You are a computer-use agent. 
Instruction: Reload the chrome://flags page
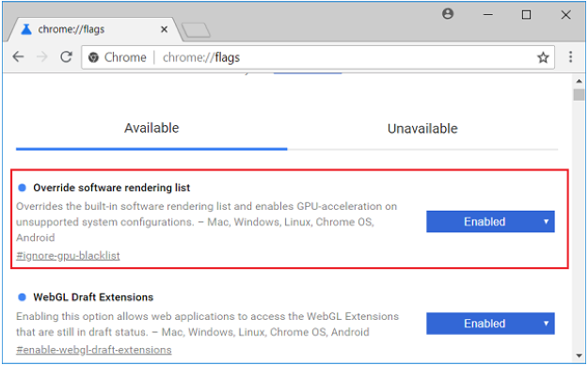point(67,57)
